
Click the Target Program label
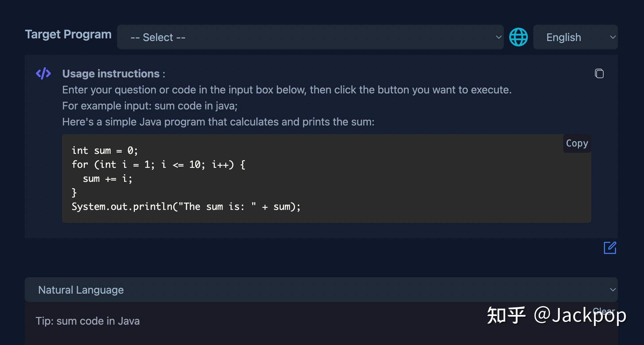pos(68,34)
